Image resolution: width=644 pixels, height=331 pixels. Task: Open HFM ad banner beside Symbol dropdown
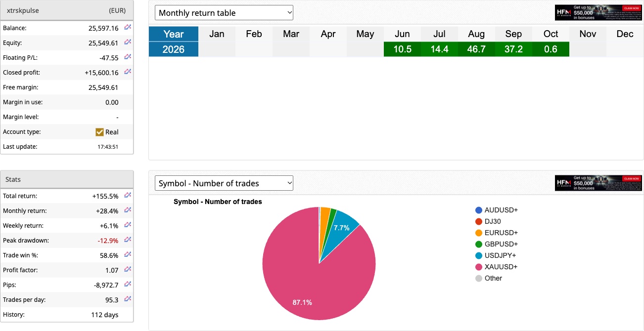[598, 183]
